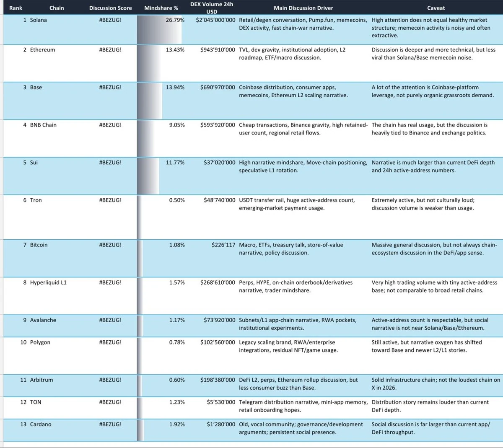503x448 pixels.
Task: Select the DEX Volume 24h USD header
Action: [x=212, y=8]
